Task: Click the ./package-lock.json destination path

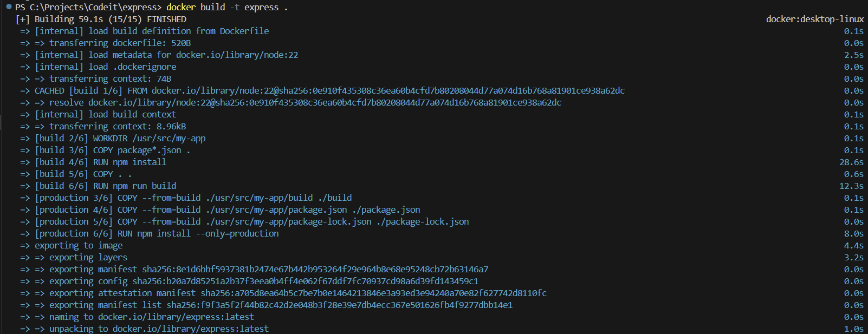Action: coord(423,221)
